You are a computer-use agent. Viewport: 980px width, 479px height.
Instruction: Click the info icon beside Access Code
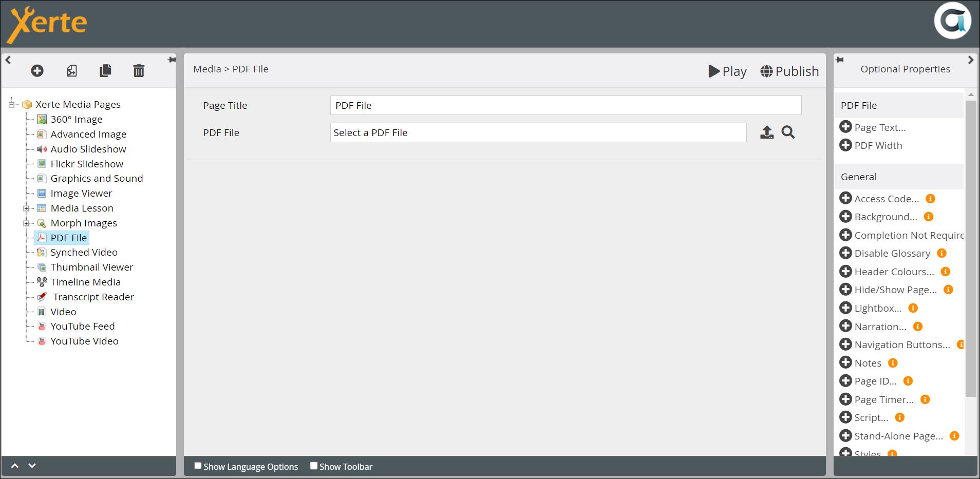point(930,199)
